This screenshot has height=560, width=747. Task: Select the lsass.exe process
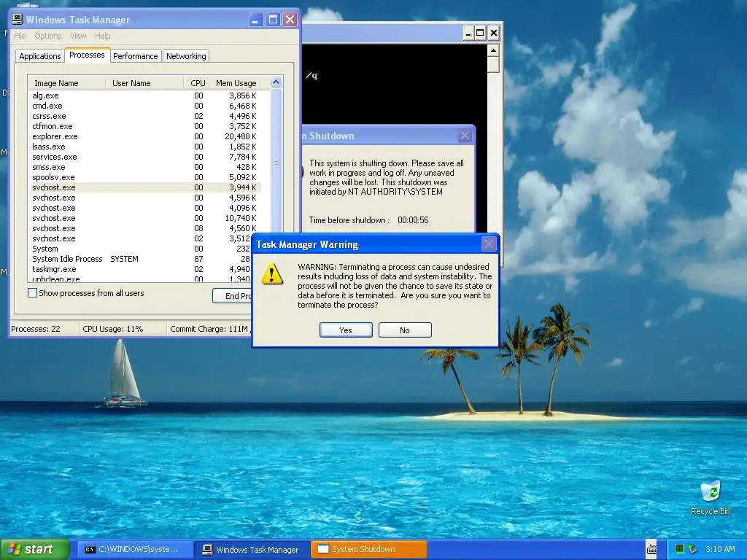pos(145,147)
